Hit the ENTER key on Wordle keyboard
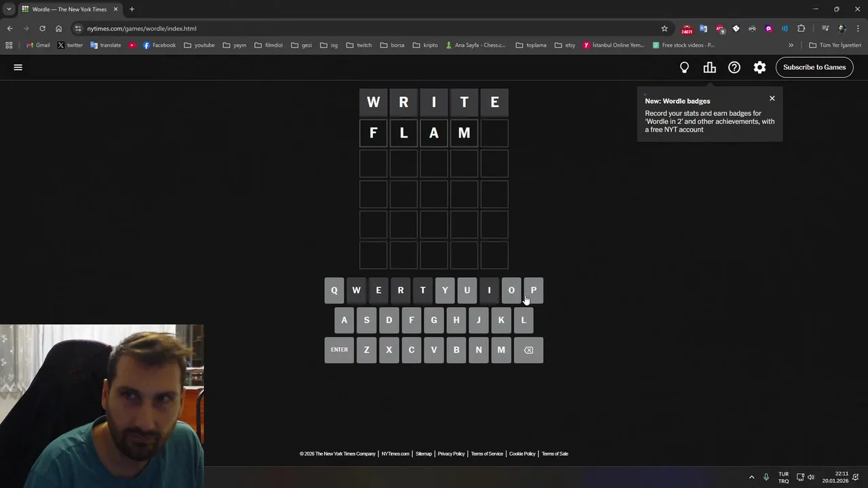The height and width of the screenshot is (488, 868). click(339, 350)
